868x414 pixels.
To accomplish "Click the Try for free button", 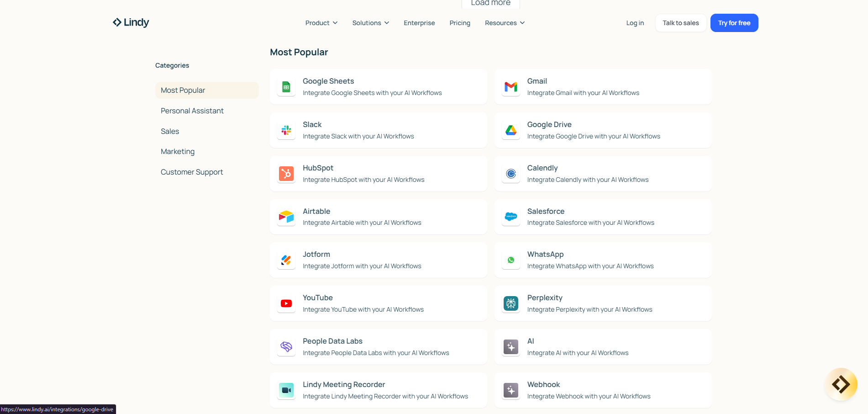I will point(734,23).
